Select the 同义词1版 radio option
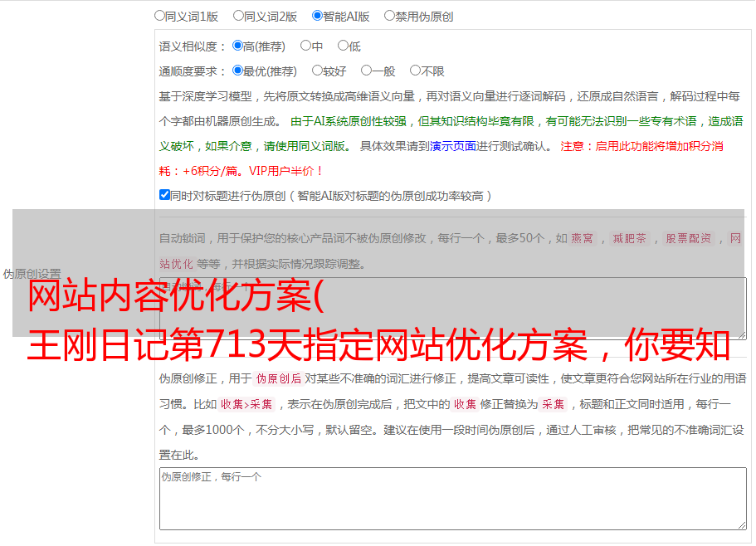 point(159,16)
